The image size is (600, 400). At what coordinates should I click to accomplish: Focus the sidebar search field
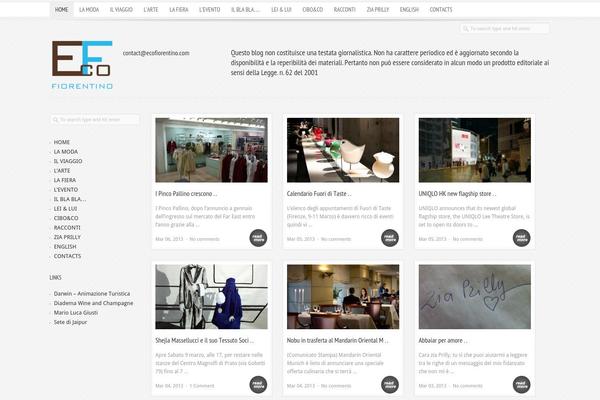[95, 120]
